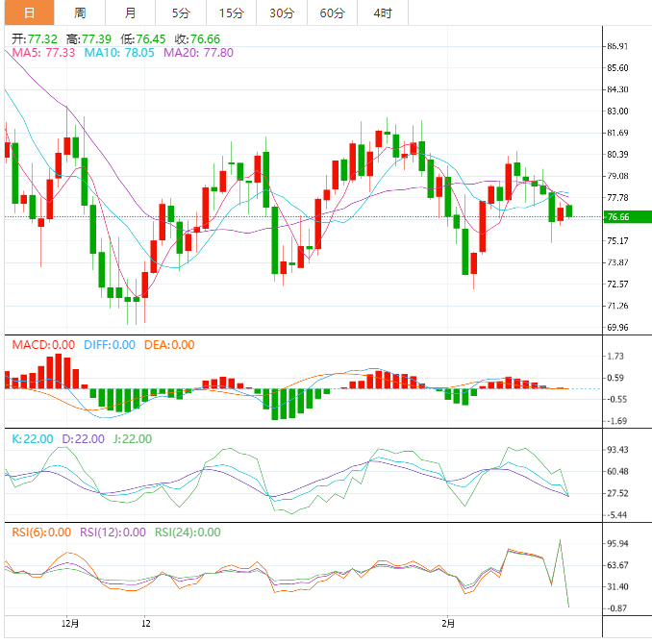The width and height of the screenshot is (652, 644).
Task: Switch to the 4时 interval tab
Action: [382, 12]
